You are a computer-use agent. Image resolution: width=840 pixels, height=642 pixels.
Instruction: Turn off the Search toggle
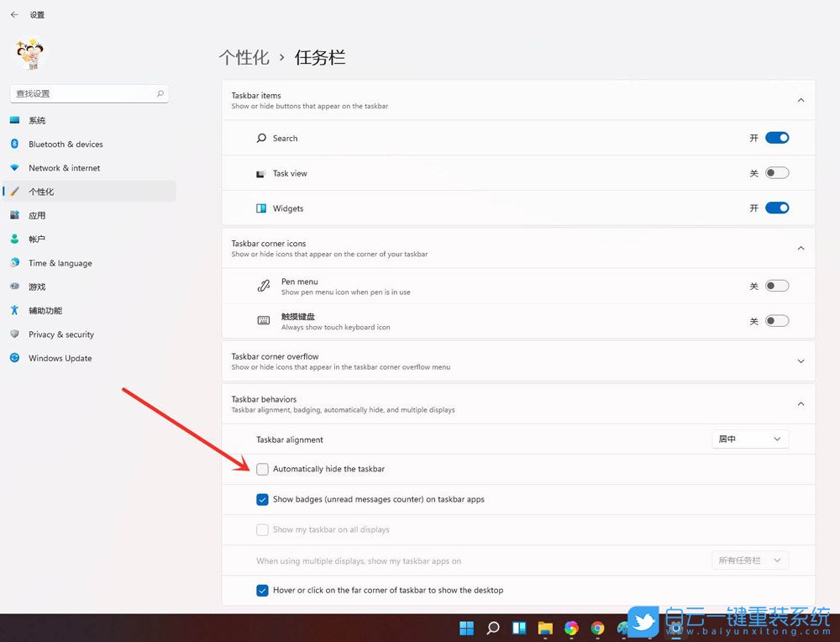pos(776,138)
